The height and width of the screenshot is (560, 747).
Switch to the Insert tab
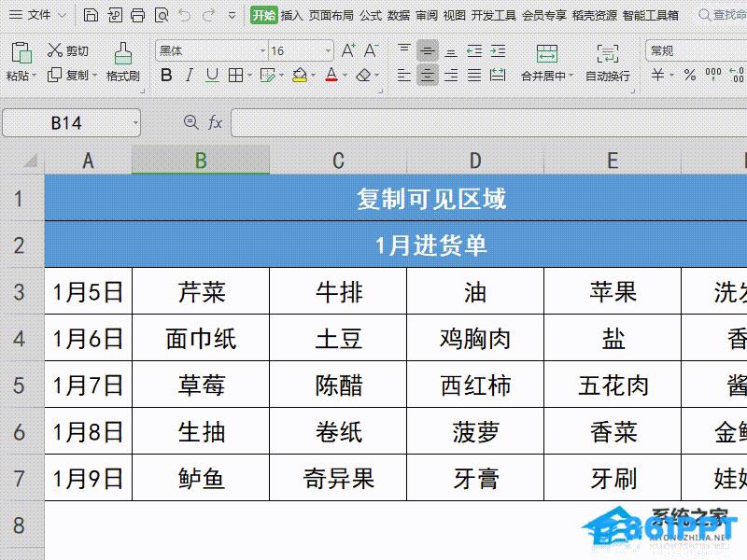tap(291, 15)
